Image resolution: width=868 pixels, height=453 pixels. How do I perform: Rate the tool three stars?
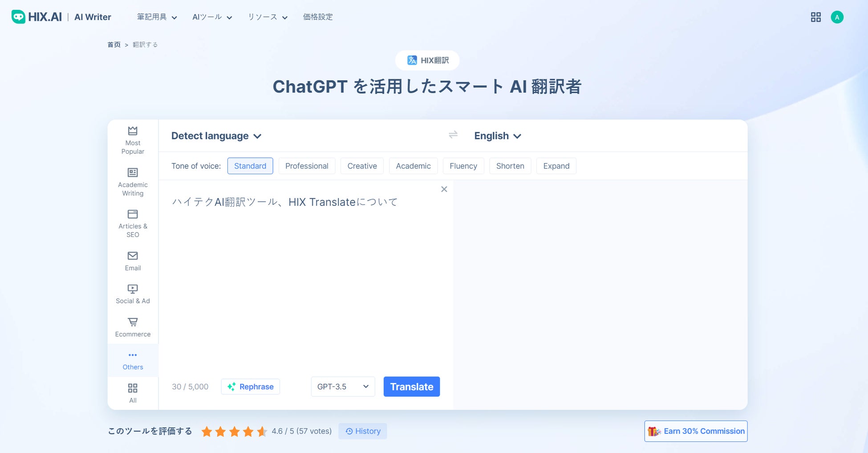point(234,431)
